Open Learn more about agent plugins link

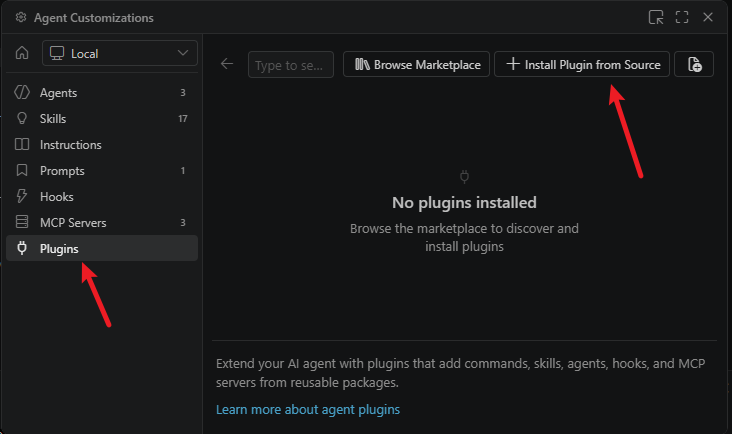click(x=308, y=409)
